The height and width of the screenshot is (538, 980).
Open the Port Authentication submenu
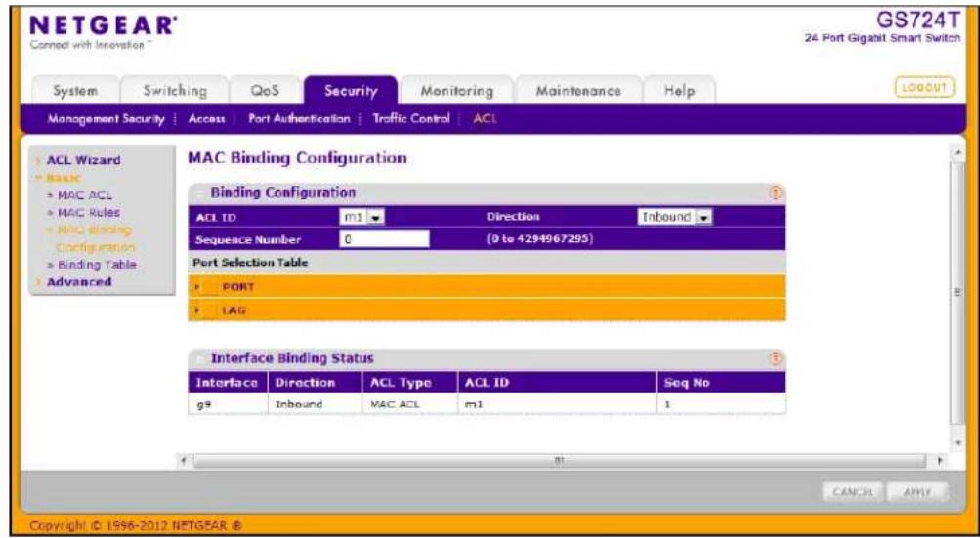click(299, 119)
